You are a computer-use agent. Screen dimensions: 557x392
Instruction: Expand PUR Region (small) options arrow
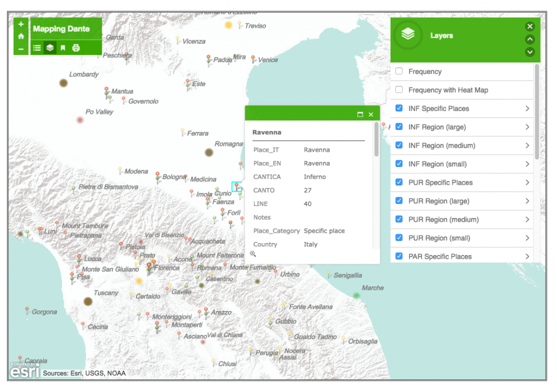527,238
